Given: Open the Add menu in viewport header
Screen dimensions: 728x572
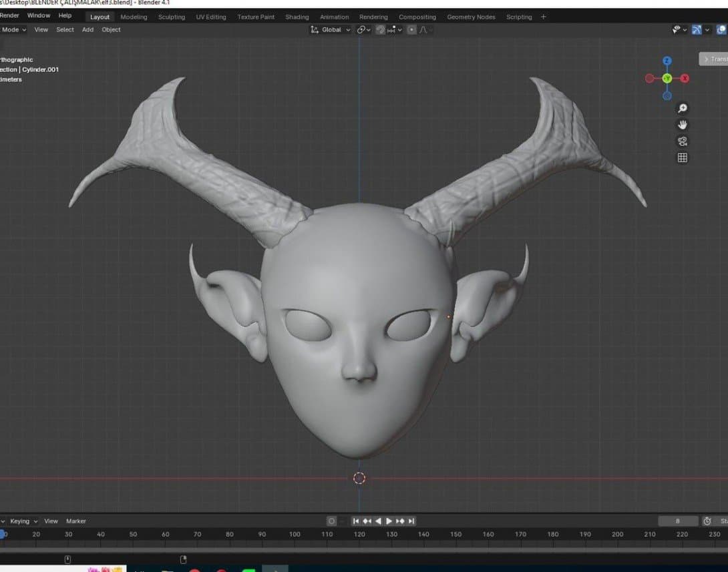Looking at the screenshot, I should coord(87,29).
